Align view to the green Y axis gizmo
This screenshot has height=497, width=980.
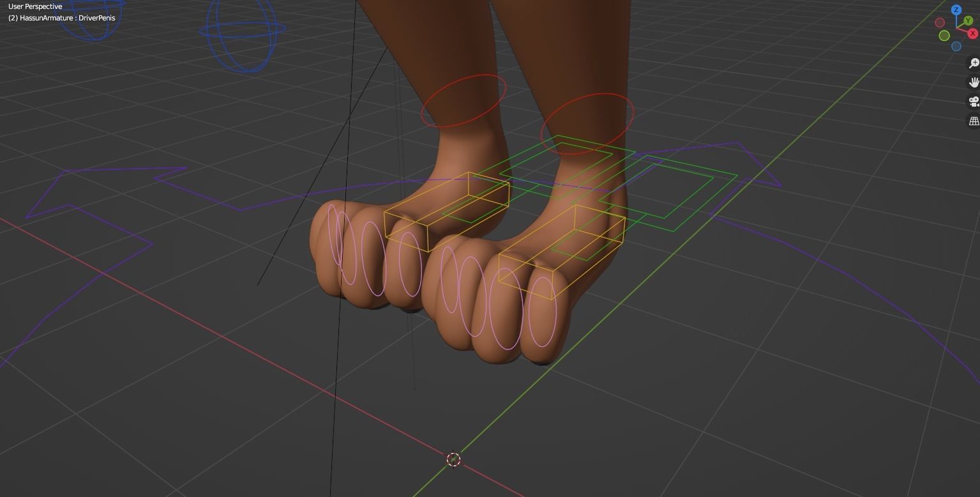[x=968, y=20]
